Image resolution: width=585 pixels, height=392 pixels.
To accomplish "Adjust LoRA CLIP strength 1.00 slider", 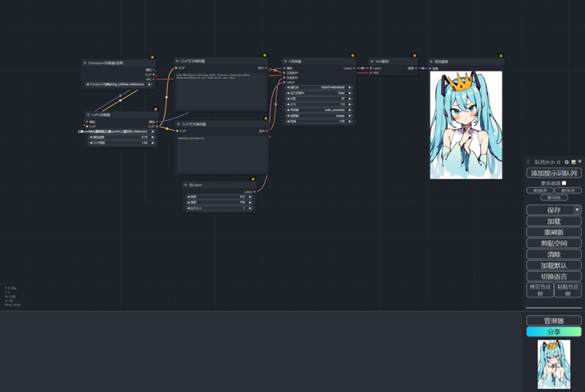I will point(122,142).
